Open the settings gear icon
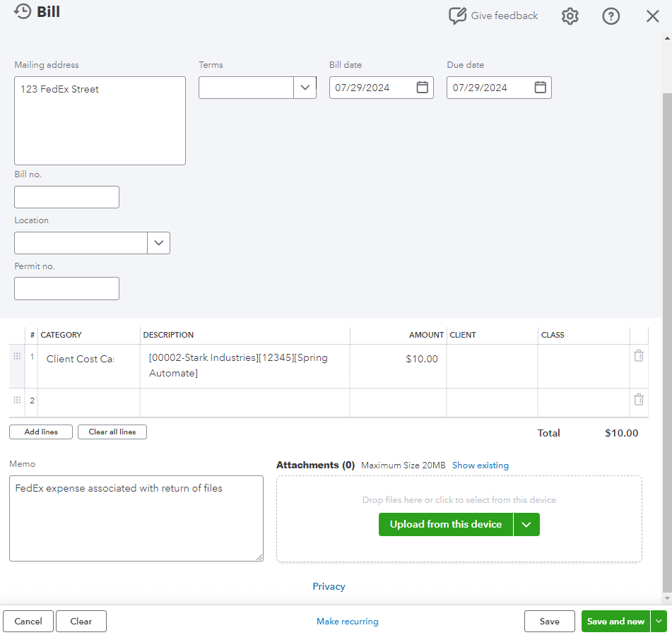This screenshot has width=672, height=635. 570,16
